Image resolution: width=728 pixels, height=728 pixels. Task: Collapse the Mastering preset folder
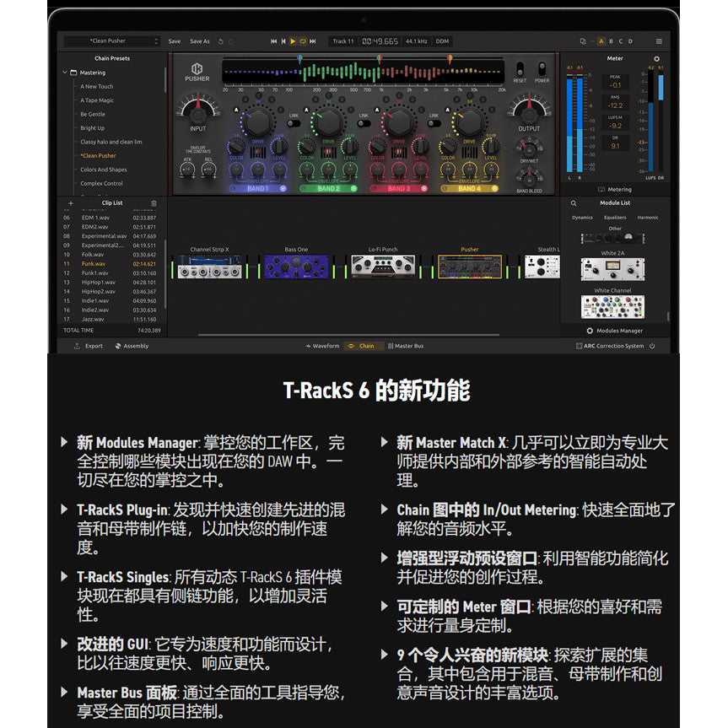point(65,73)
